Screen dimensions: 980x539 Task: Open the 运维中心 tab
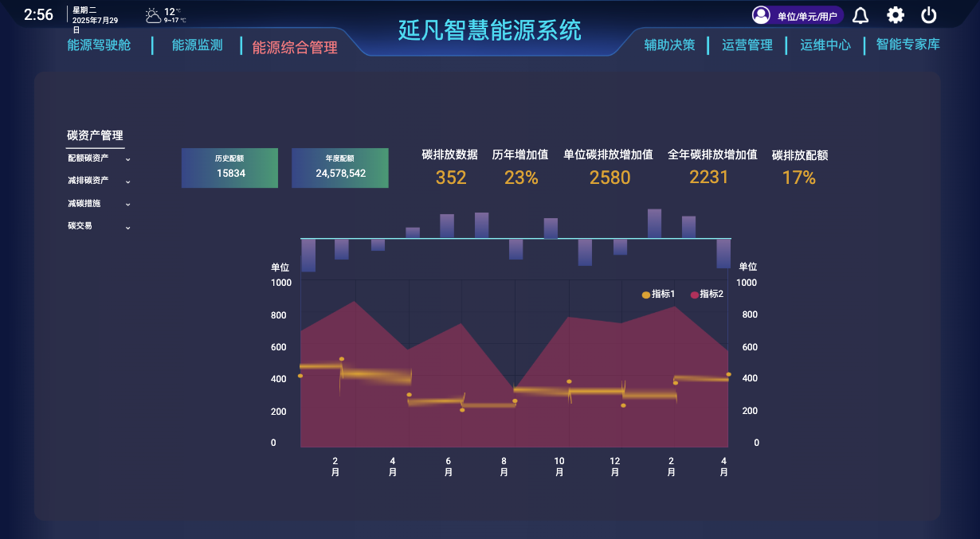point(825,45)
